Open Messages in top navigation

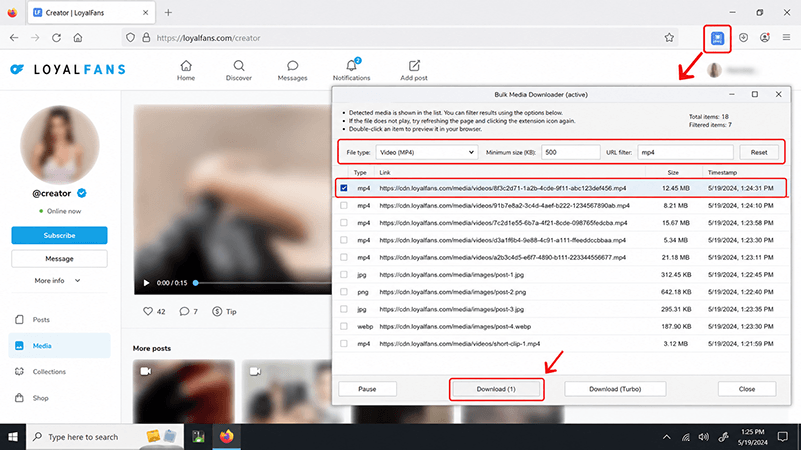[292, 70]
